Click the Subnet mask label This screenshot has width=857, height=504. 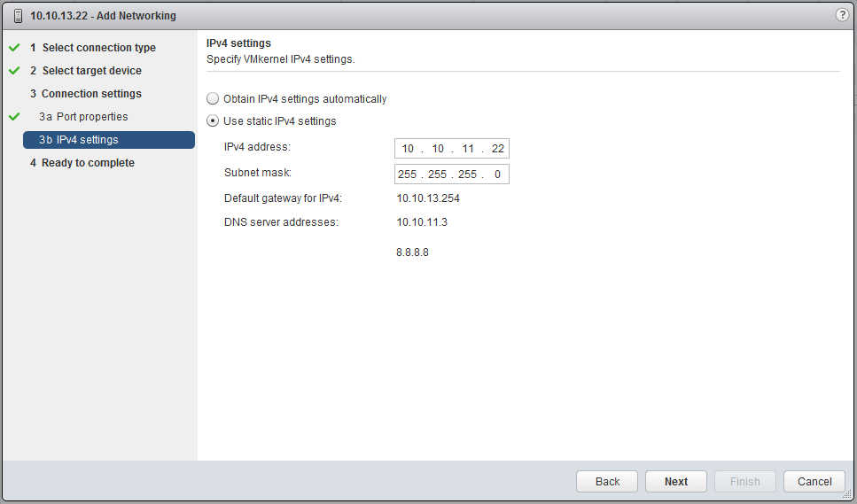tap(258, 173)
